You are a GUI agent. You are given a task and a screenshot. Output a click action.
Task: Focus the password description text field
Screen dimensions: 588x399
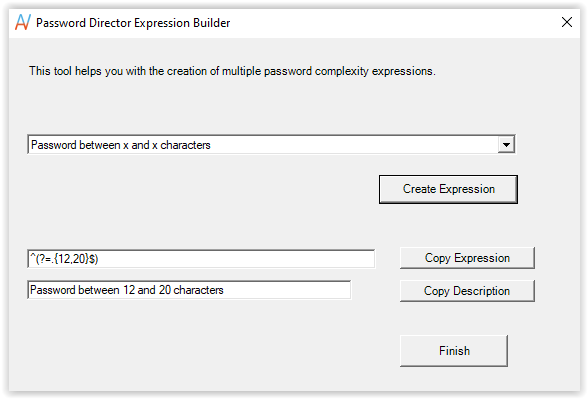(x=189, y=290)
